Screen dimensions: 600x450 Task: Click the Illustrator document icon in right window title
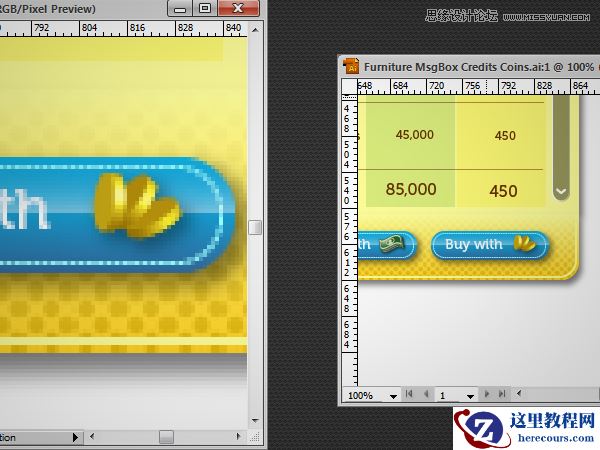pos(351,65)
